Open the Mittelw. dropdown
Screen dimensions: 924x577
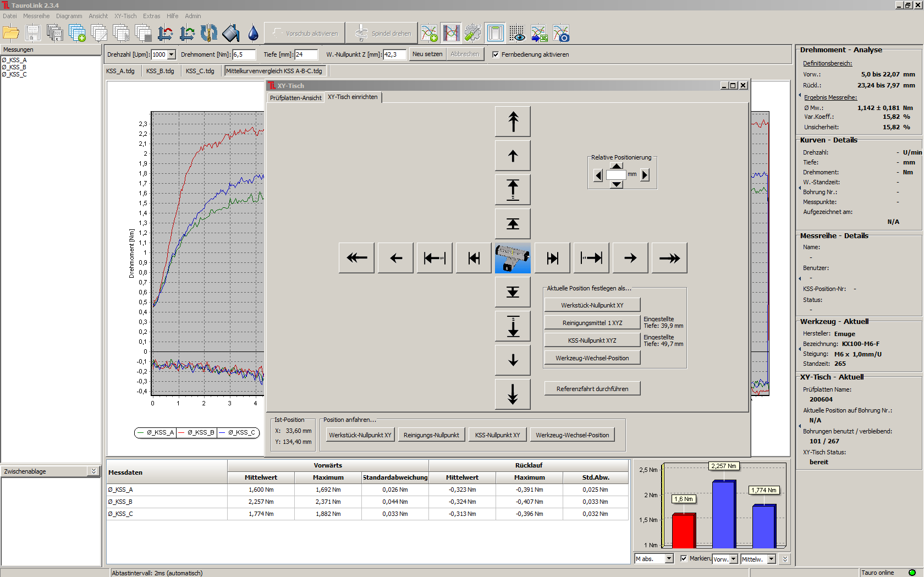pos(771,559)
